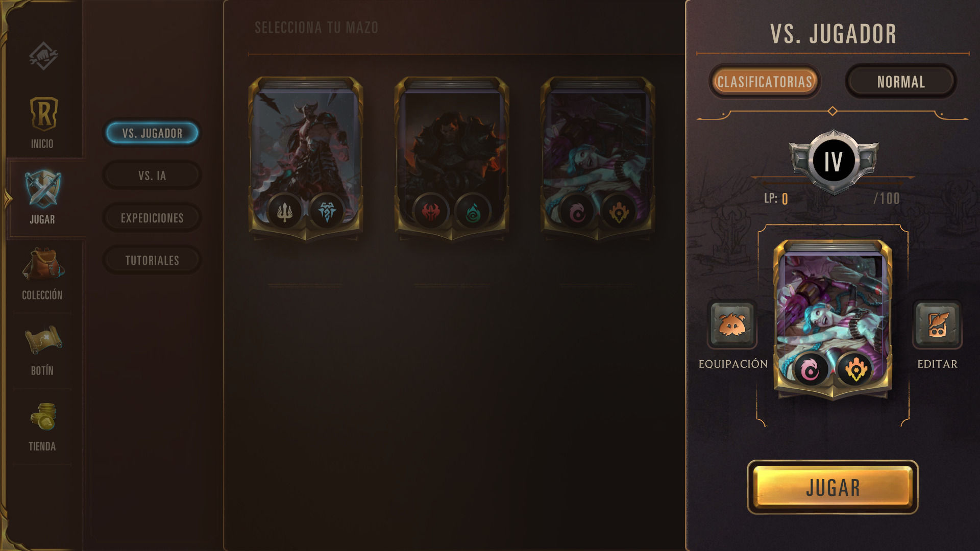Click the fist-and-wrench emblem at top of sidebar

click(43, 56)
